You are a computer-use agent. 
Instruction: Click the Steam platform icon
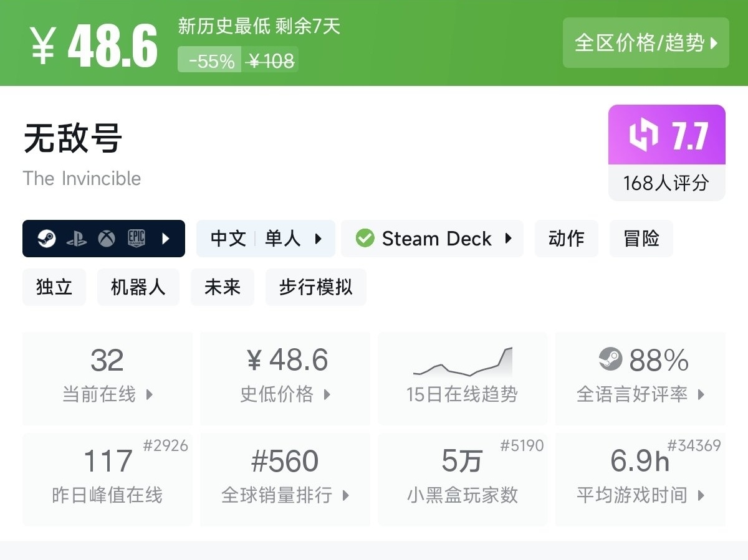[46, 239]
